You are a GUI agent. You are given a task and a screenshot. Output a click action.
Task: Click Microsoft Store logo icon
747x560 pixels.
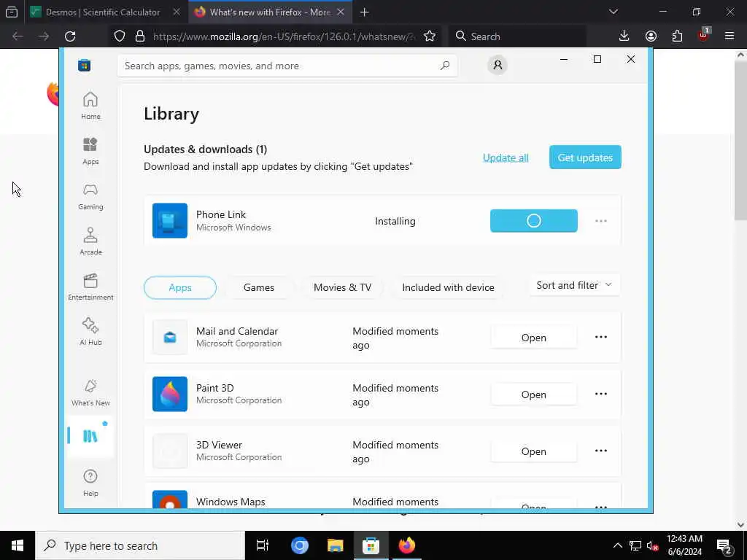(x=85, y=66)
